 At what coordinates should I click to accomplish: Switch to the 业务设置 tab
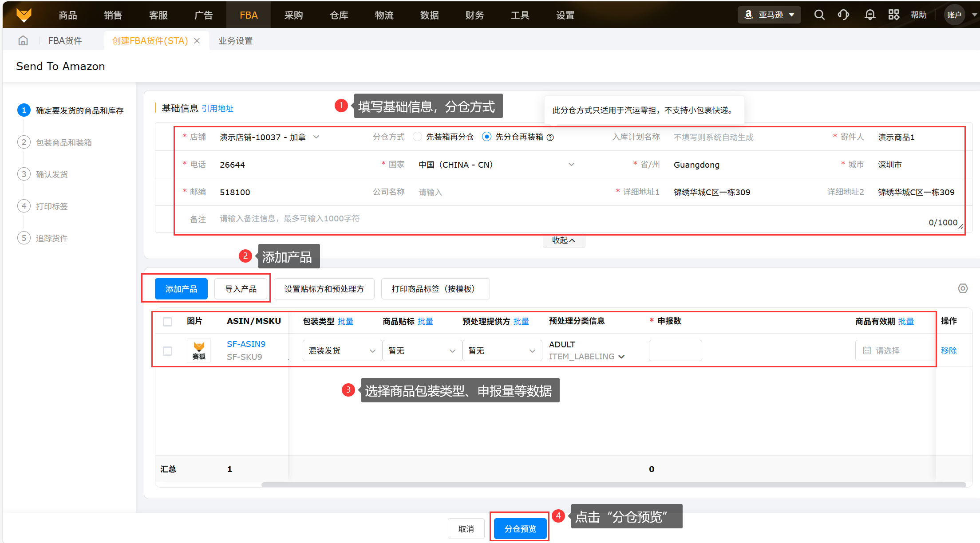point(235,41)
